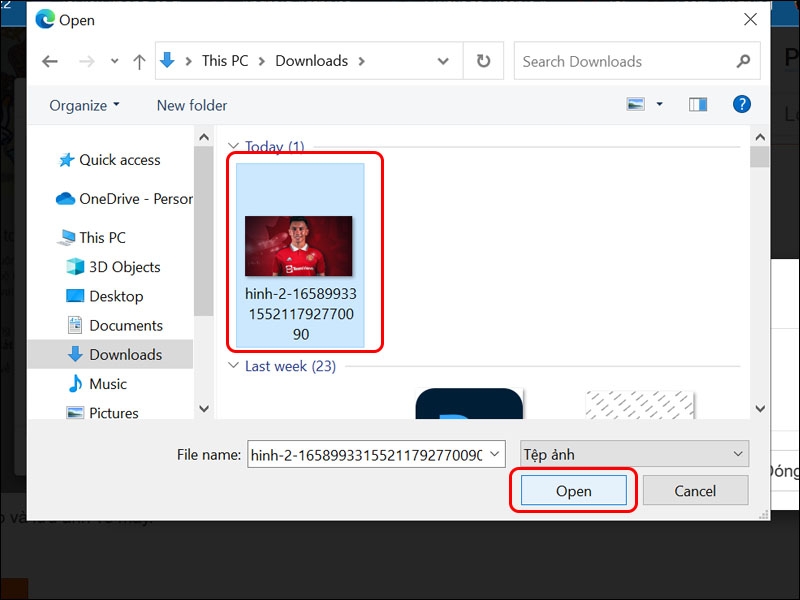Screen dimensions: 800x600
Task: Open Music folder in sidebar
Action: tap(108, 384)
